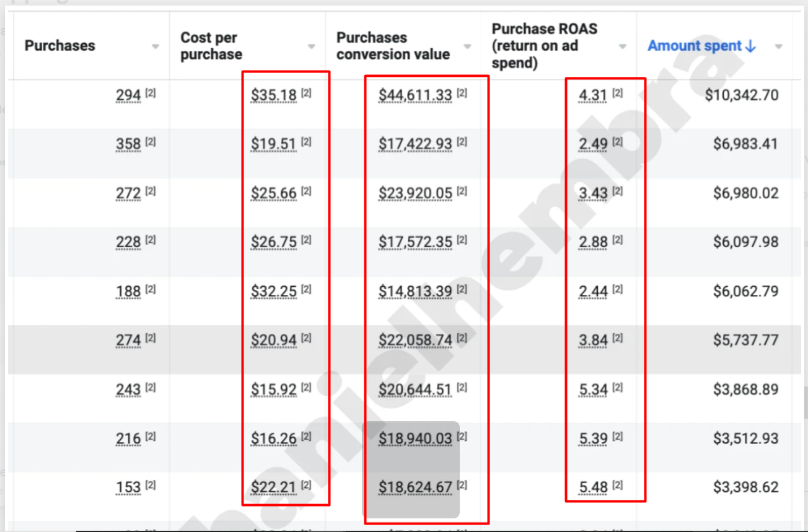The height and width of the screenshot is (532, 808).
Task: Open the Purchase ROAS column dropdown arrow
Action: pyautogui.click(x=623, y=46)
